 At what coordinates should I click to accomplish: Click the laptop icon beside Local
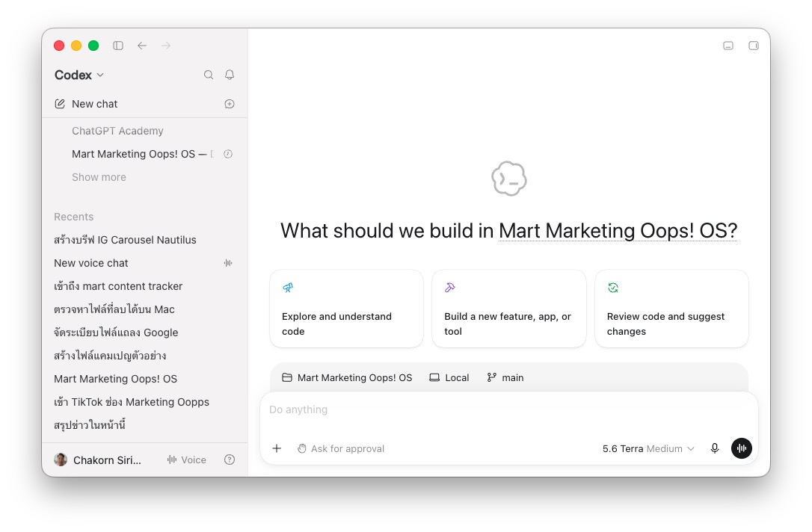point(434,378)
